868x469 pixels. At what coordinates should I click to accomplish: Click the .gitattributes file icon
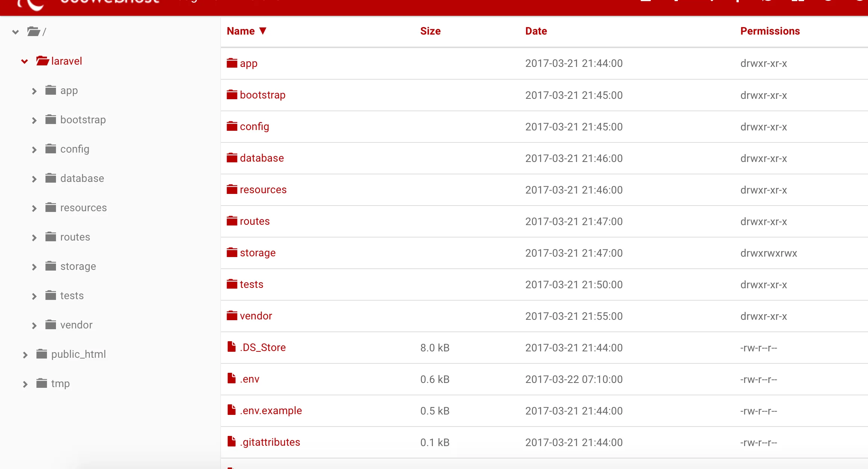[x=231, y=442]
